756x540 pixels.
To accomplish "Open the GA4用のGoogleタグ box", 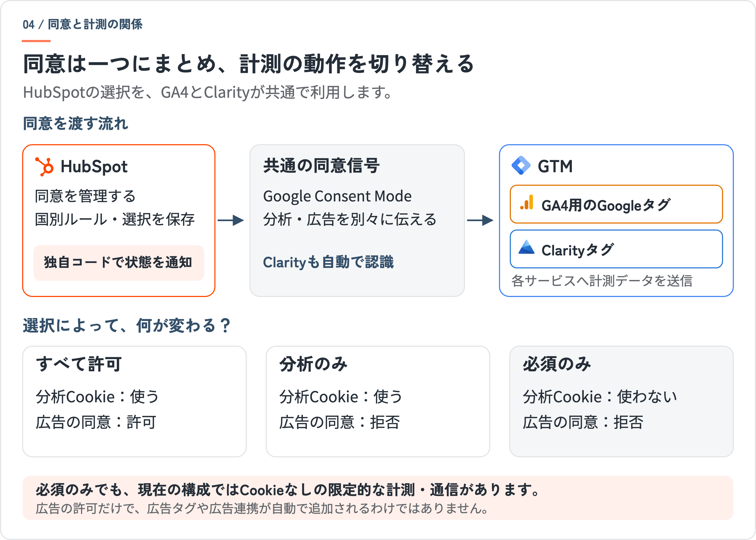I will [x=616, y=204].
